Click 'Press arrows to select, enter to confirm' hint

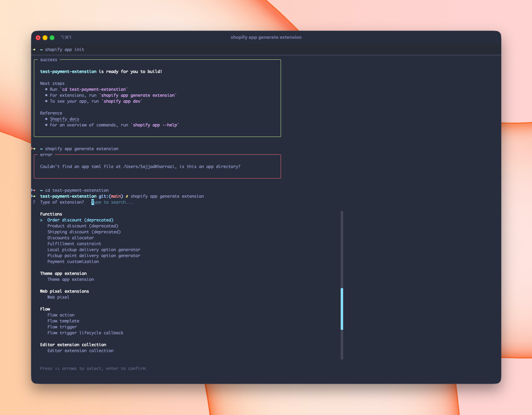tap(94, 369)
